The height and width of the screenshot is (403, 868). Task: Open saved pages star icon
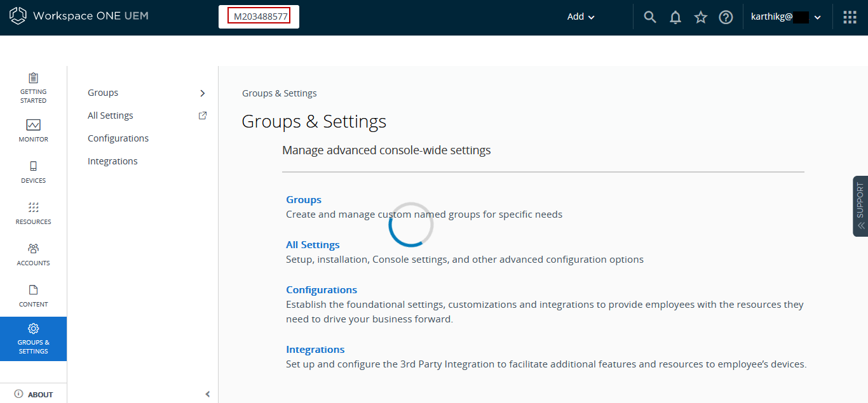701,17
